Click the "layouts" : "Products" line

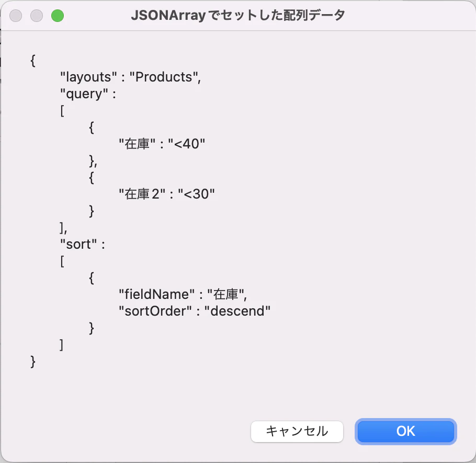(x=131, y=77)
